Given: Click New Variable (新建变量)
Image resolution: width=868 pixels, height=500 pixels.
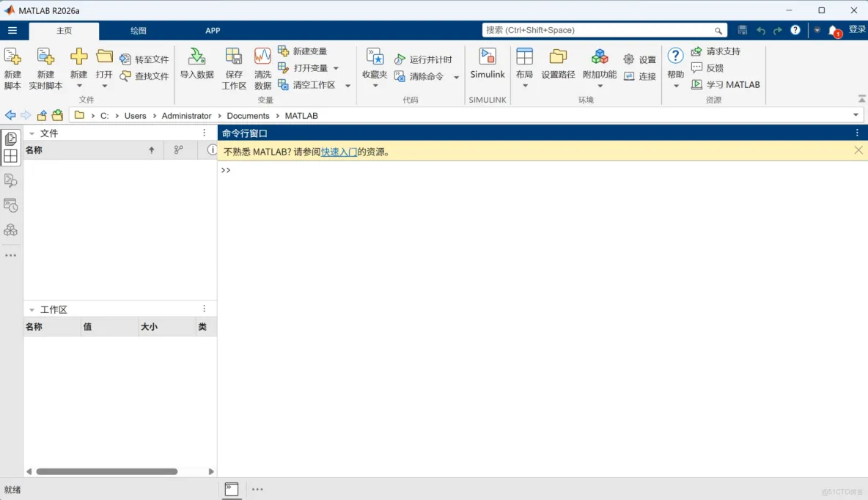Looking at the screenshot, I should pos(303,51).
